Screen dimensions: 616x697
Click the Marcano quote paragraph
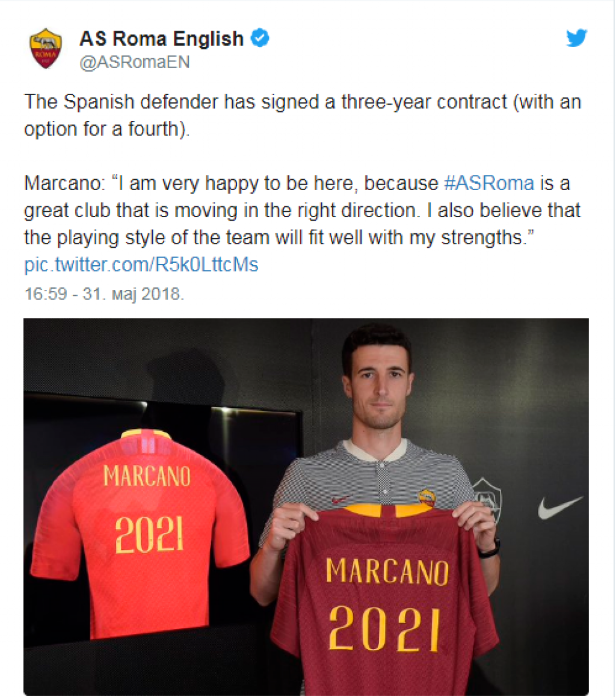(303, 210)
